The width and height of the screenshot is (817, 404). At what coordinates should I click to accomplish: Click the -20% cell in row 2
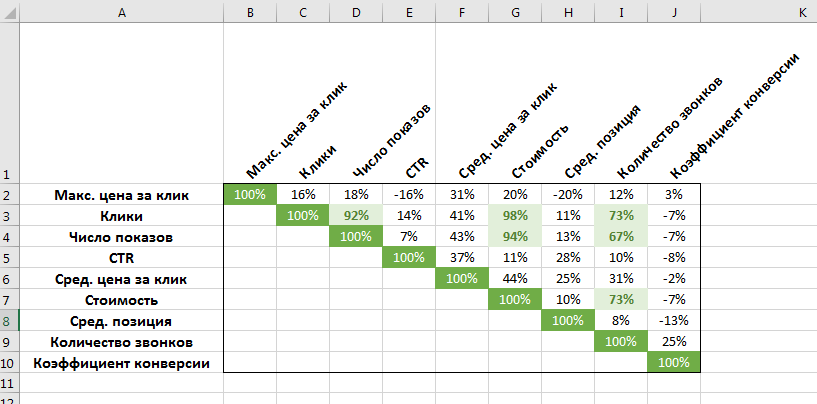[567, 194]
